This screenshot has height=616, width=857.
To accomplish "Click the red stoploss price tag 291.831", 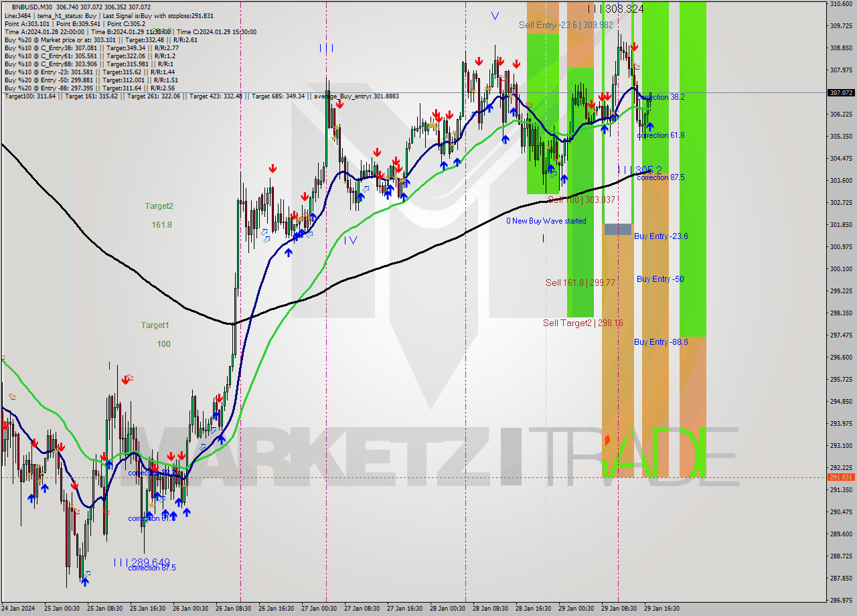I will [x=841, y=477].
